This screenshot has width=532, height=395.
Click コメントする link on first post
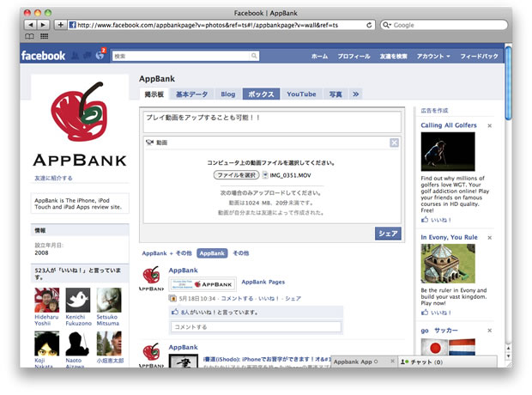tap(237, 299)
